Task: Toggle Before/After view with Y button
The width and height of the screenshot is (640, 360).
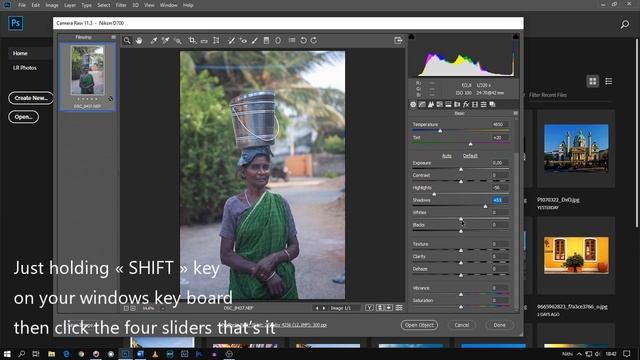Action: coord(369,308)
